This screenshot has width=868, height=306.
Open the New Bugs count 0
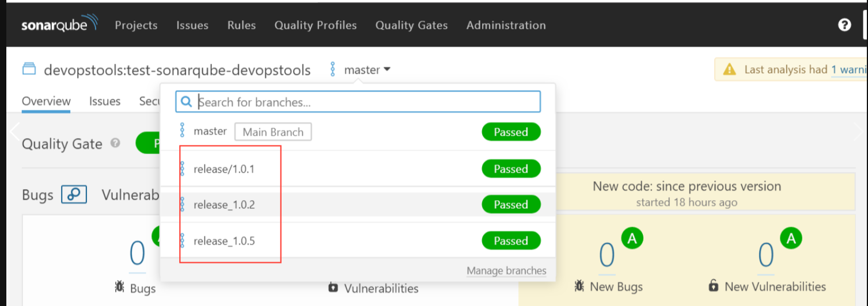click(607, 254)
